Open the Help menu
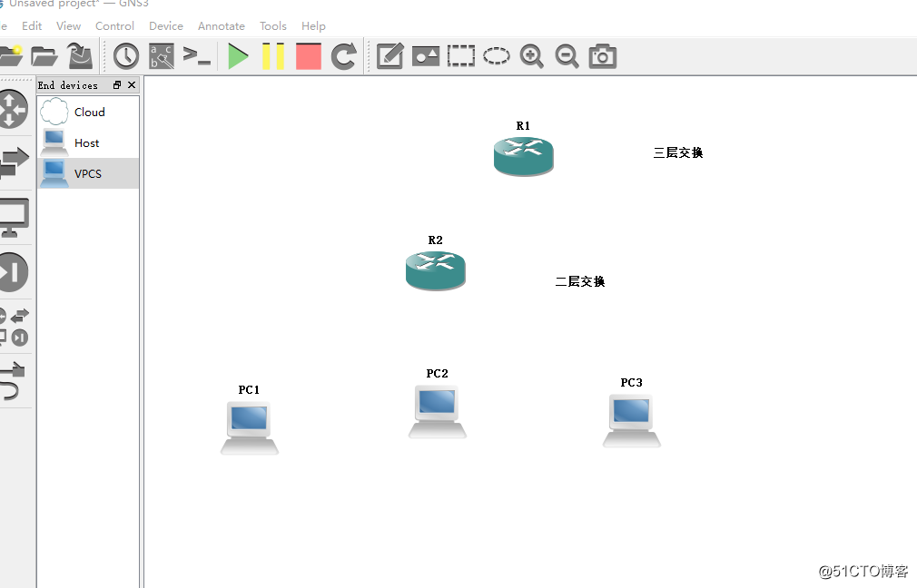 pyautogui.click(x=313, y=26)
